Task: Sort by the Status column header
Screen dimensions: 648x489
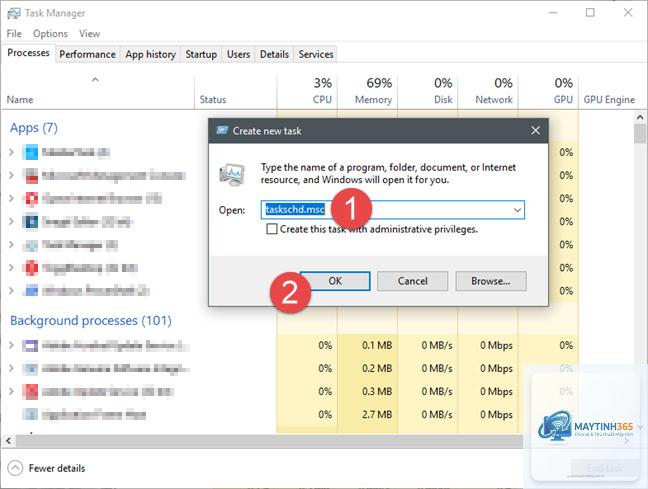Action: [235, 93]
